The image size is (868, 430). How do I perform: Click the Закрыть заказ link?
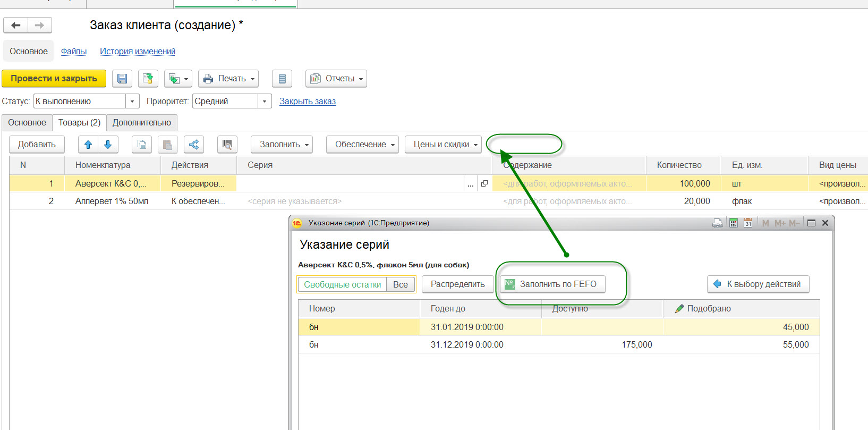[308, 101]
